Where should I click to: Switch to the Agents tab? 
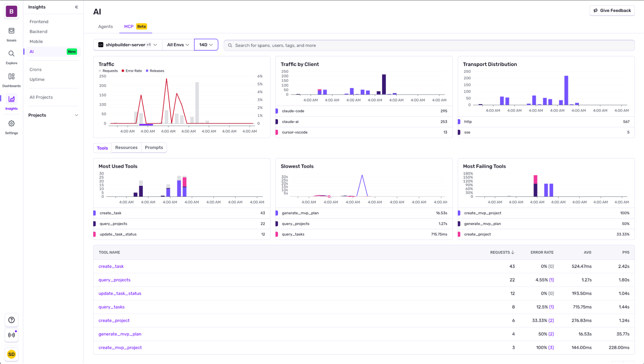coord(105,26)
